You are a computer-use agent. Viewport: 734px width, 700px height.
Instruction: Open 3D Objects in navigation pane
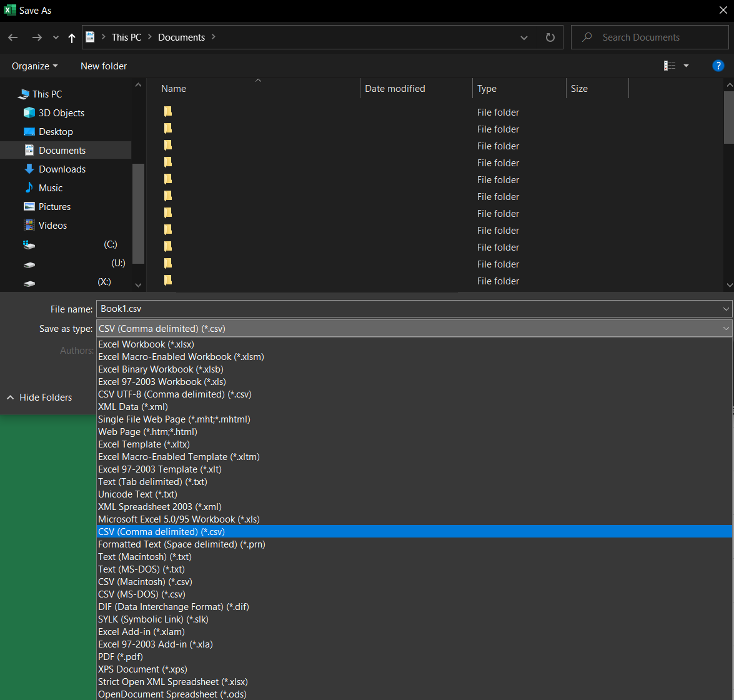coord(61,113)
